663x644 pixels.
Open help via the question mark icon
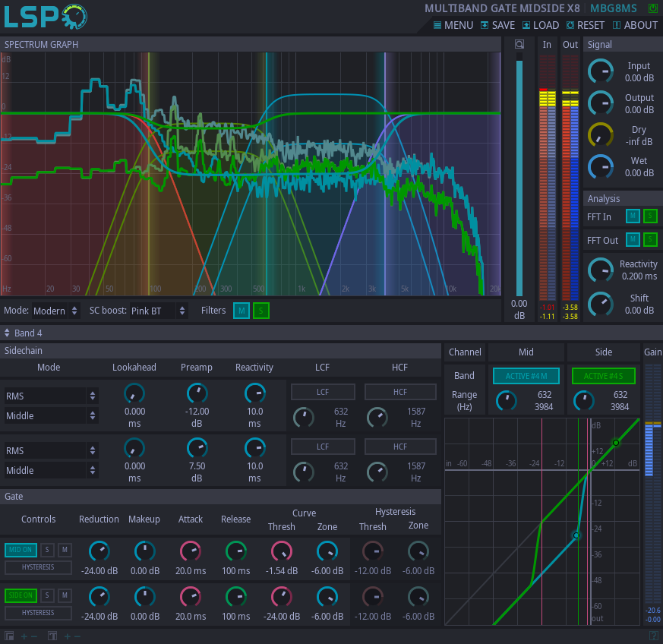(653, 636)
